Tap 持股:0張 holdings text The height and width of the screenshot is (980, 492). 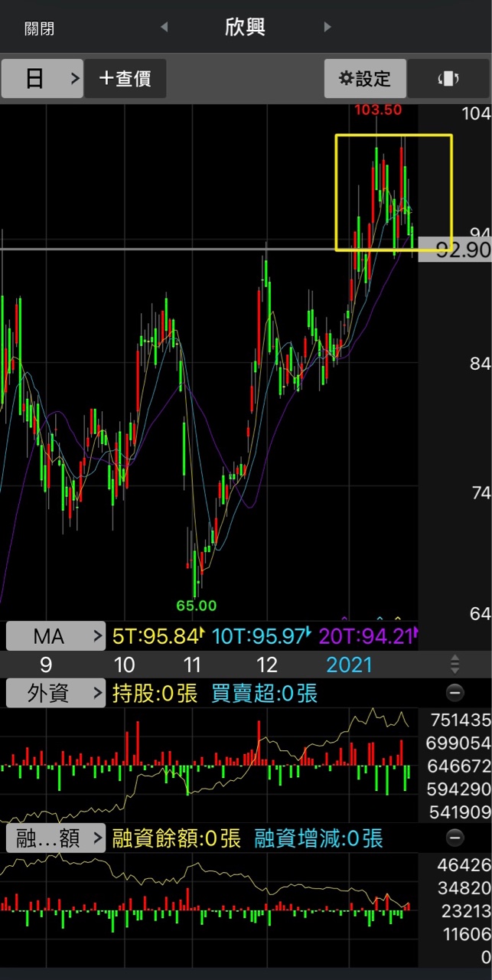(155, 694)
